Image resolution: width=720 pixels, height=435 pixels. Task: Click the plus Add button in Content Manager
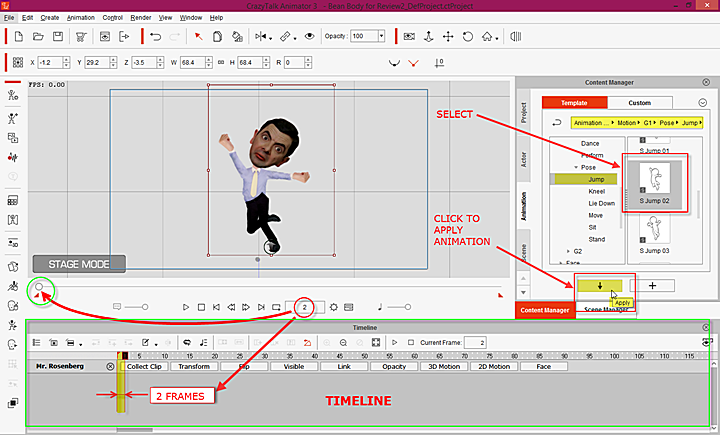point(652,286)
